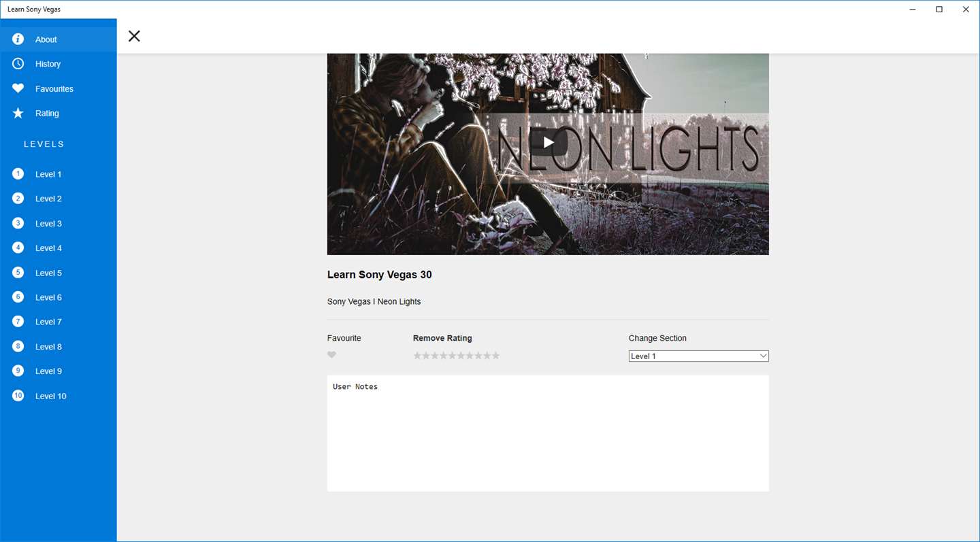The image size is (980, 542).
Task: Click the 'Sony Vegas I Neon Lights' description text
Action: tap(374, 301)
